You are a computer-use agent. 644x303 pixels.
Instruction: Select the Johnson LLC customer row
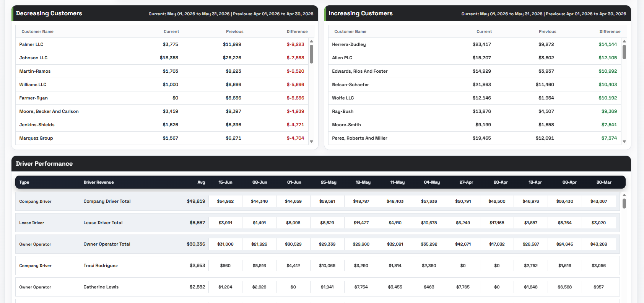163,58
